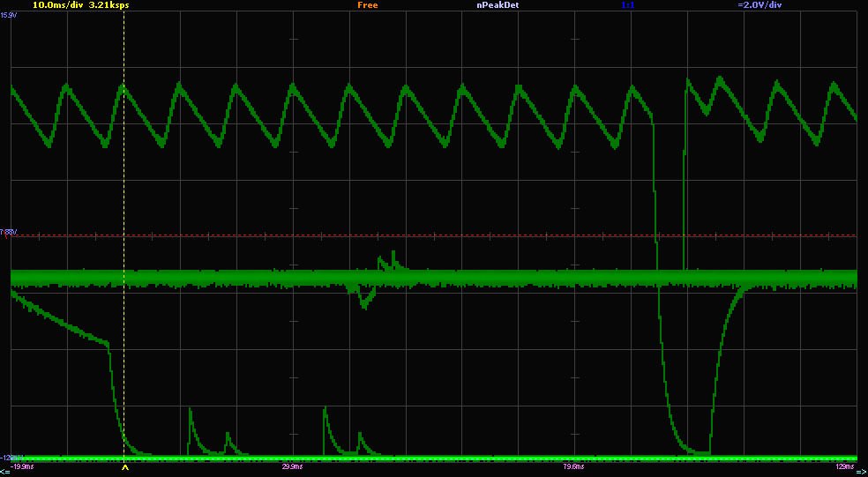This screenshot has height=477, width=868.
Task: Click the -12mV bottom voltage label
Action: (8, 458)
